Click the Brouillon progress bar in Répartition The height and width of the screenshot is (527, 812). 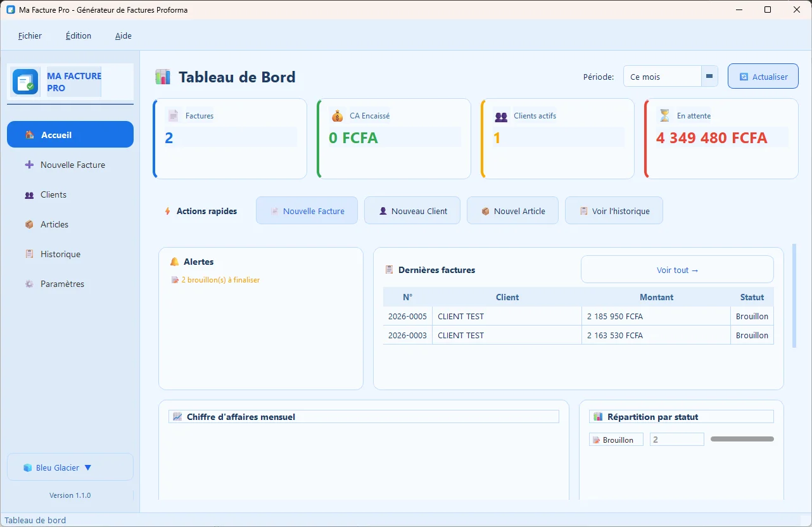pyautogui.click(x=742, y=438)
